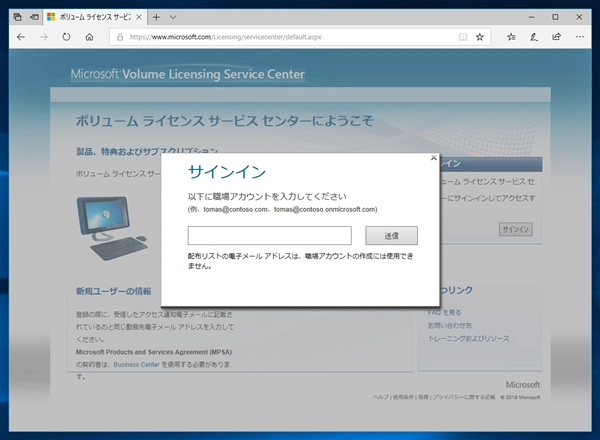Open reading view book icon
The width and height of the screenshot is (600, 440).
click(x=463, y=37)
